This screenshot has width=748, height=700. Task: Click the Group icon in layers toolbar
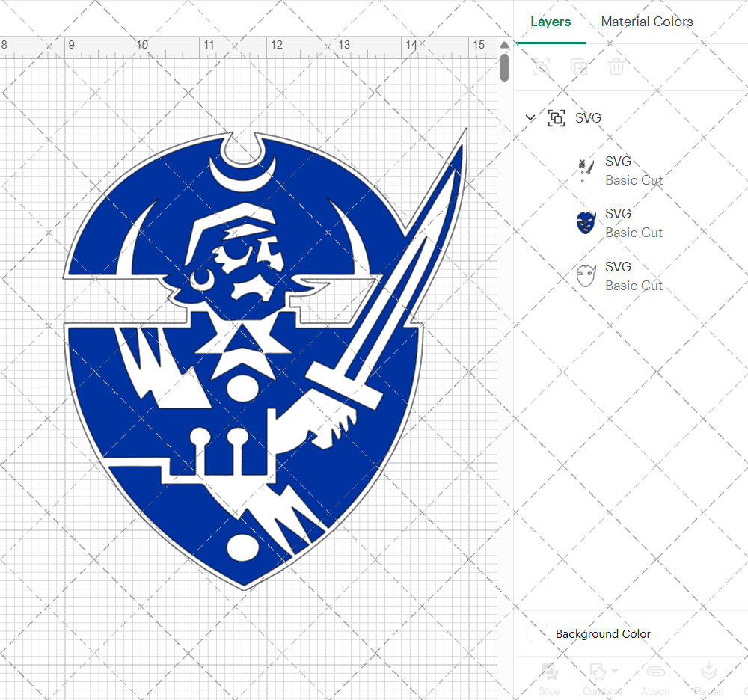point(542,67)
